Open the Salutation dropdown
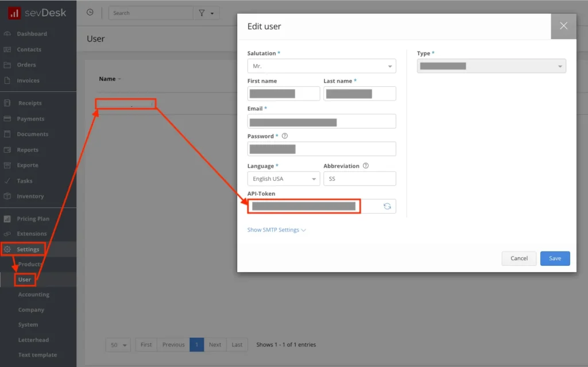 (322, 66)
